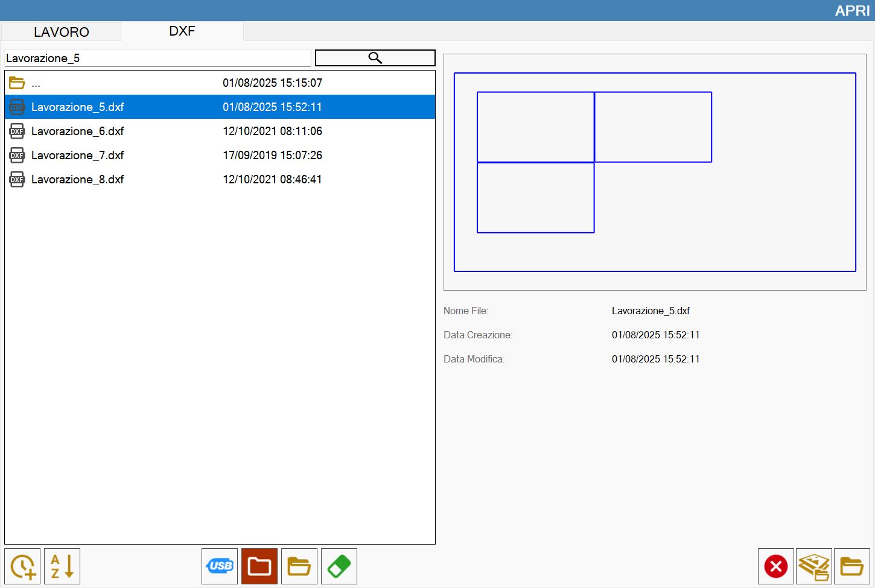Click the clock-plus sort by date icon

click(22, 566)
